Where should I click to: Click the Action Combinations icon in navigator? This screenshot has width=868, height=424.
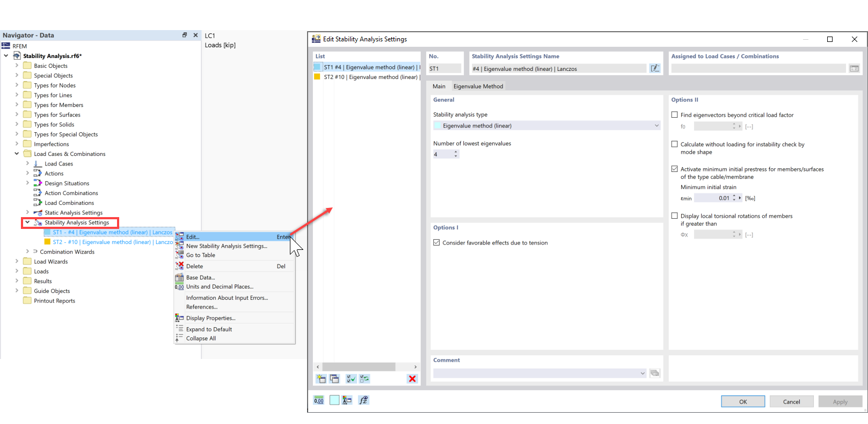tap(38, 193)
